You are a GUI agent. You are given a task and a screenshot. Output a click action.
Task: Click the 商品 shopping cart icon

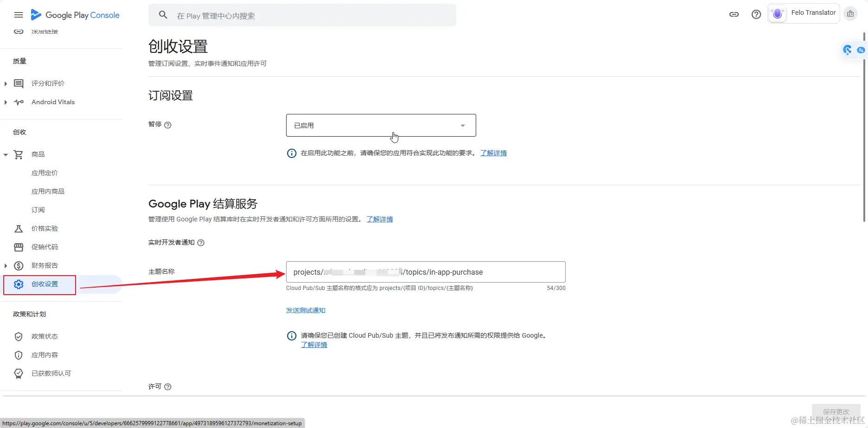19,155
